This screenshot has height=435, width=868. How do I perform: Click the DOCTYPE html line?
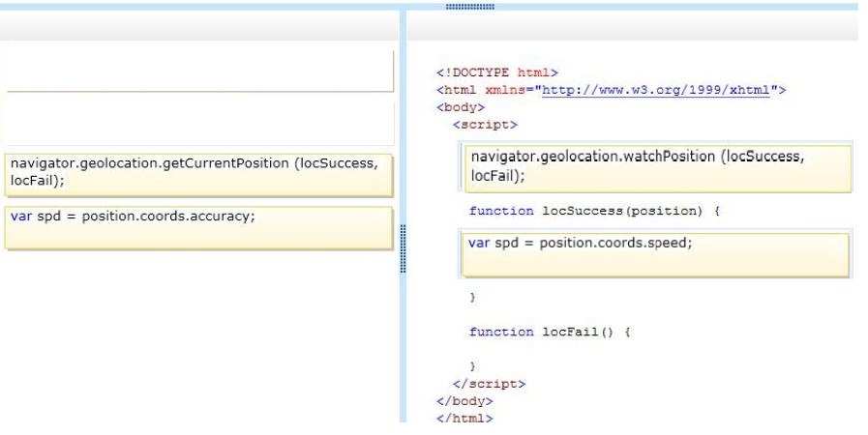point(497,72)
